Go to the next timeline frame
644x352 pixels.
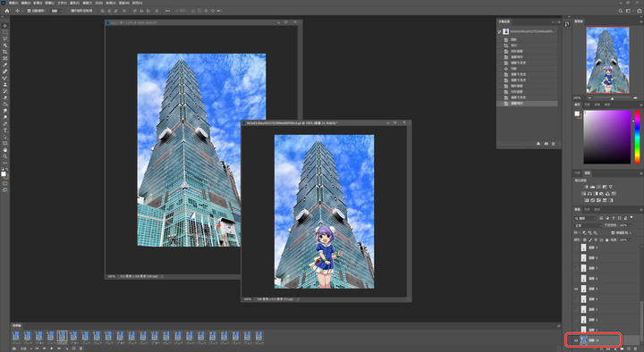pos(59,348)
